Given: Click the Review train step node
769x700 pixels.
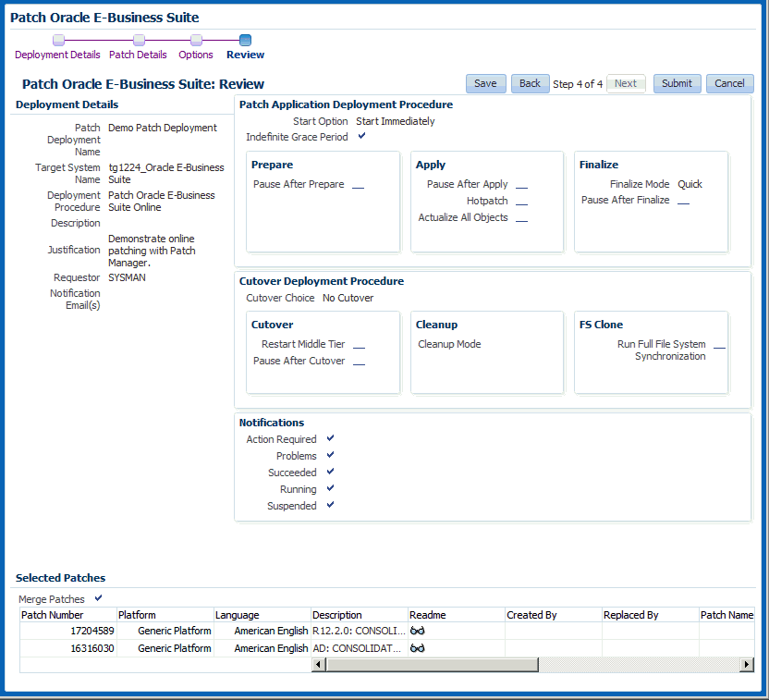Looking at the screenshot, I should (x=245, y=40).
